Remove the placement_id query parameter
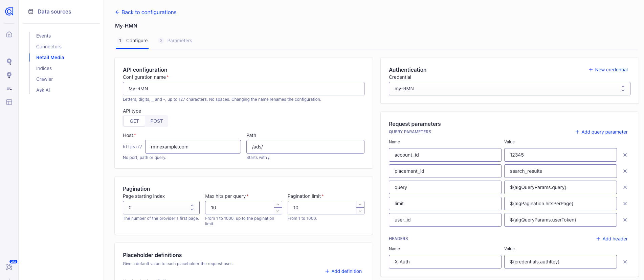This screenshot has width=644, height=280. click(x=625, y=171)
